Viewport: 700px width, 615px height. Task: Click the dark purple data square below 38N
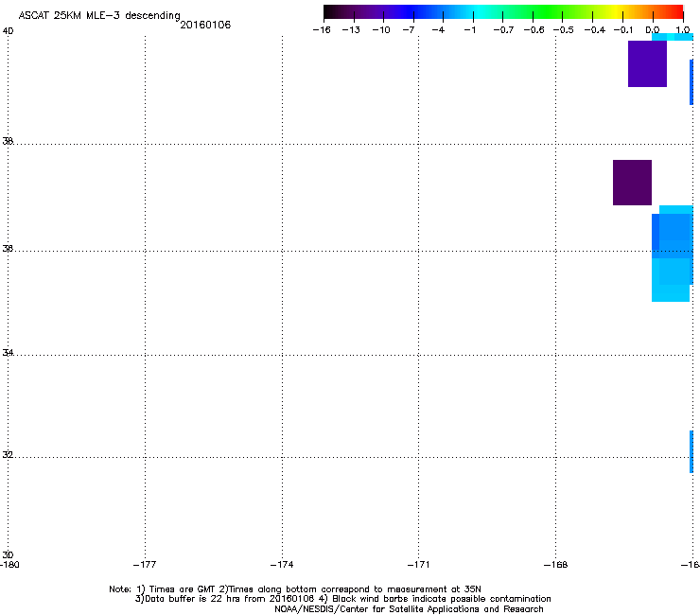[632, 183]
